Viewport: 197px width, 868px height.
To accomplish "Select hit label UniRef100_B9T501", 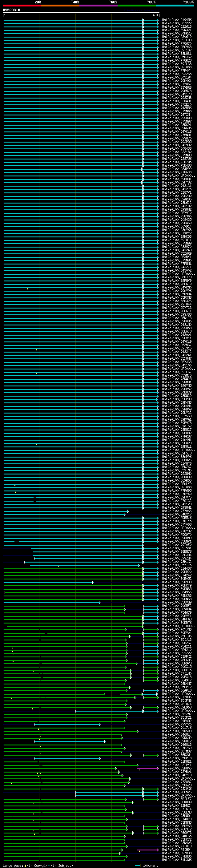I will click(177, 548).
